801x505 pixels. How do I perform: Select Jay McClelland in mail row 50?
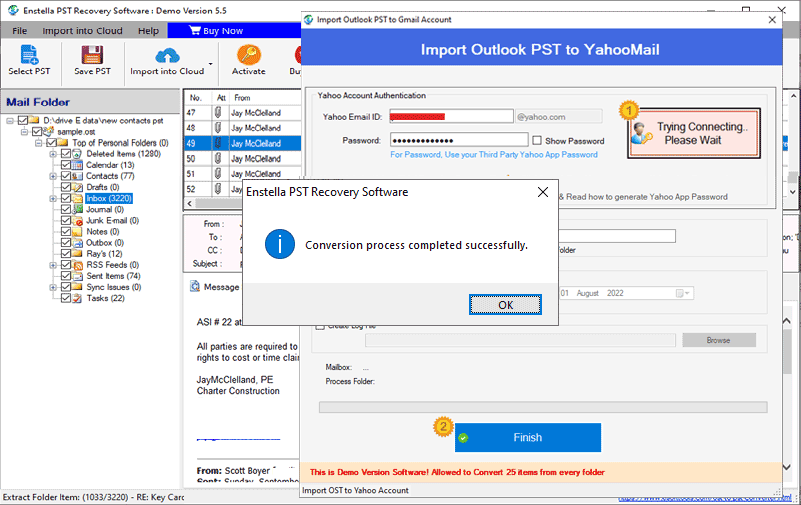pyautogui.click(x=256, y=159)
